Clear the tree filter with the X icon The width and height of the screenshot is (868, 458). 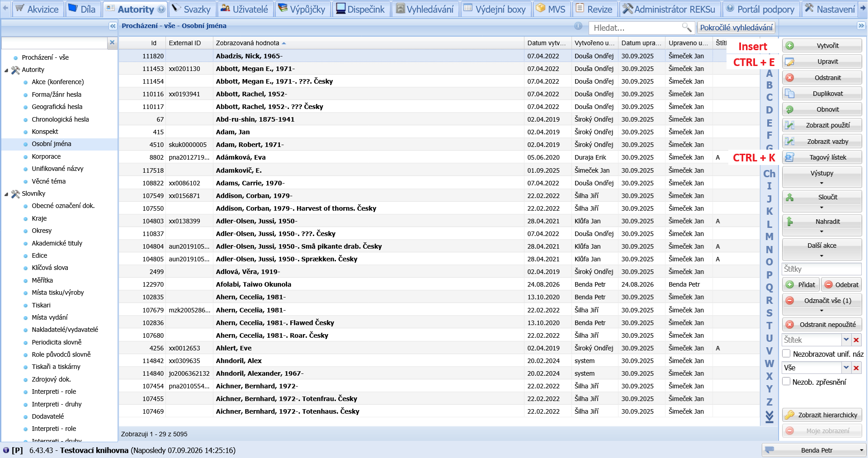point(112,42)
